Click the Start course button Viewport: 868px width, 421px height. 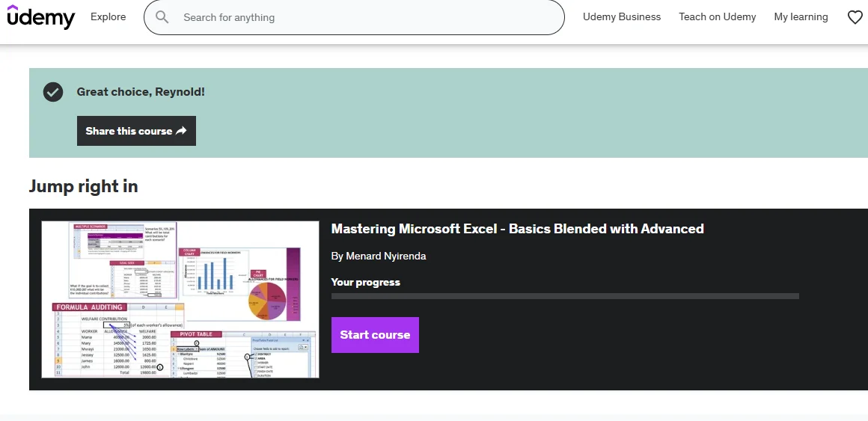tap(375, 335)
